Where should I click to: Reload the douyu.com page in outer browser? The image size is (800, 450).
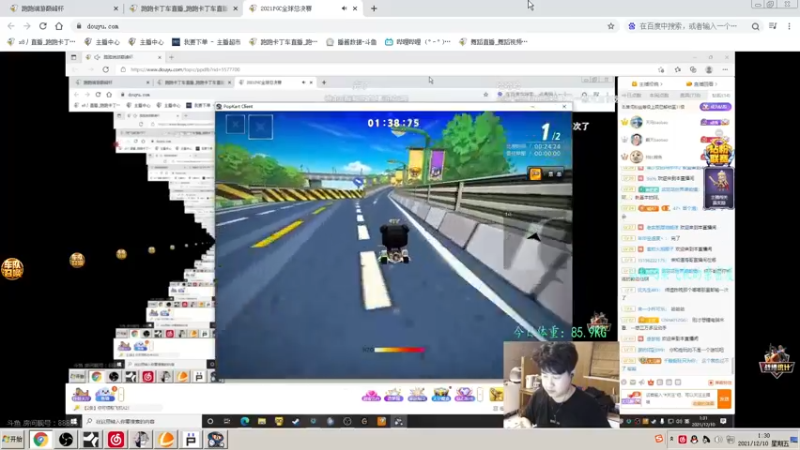pos(43,26)
